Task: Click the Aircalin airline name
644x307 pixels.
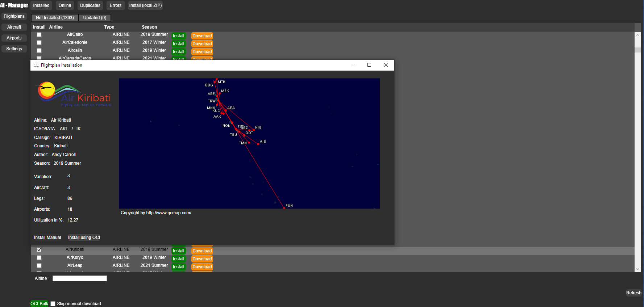Action: coord(75,50)
